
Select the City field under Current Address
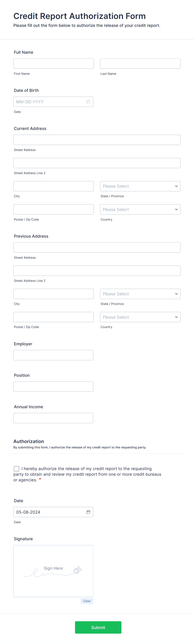point(53,186)
